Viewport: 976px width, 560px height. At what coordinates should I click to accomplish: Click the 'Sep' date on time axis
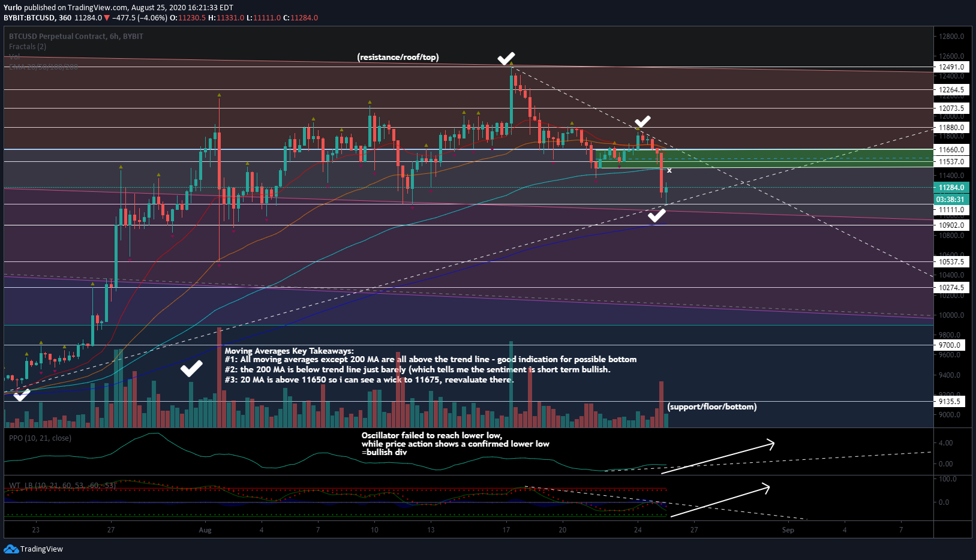[788, 530]
